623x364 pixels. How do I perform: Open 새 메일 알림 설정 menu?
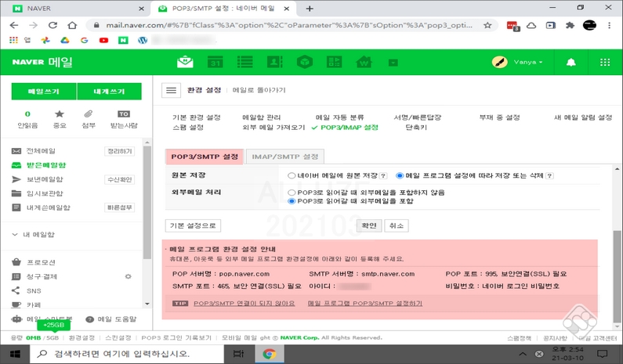tap(583, 117)
